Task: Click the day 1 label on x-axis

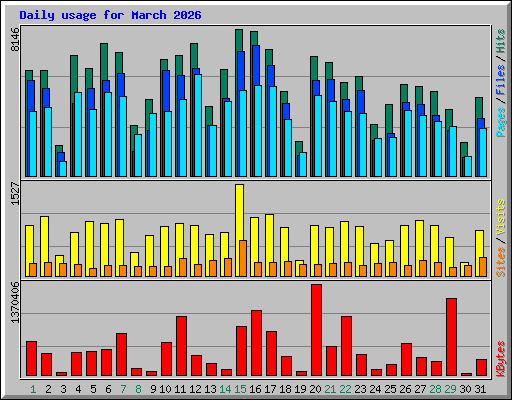Action: [33, 389]
